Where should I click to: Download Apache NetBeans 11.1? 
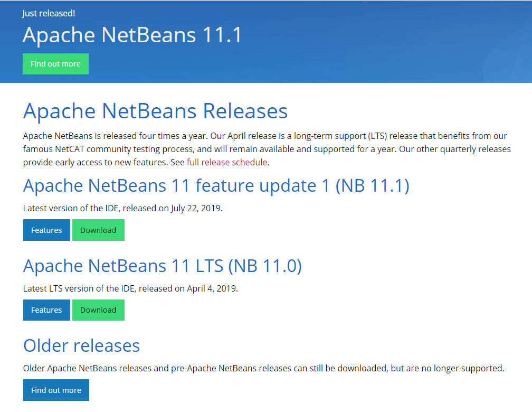[98, 230]
